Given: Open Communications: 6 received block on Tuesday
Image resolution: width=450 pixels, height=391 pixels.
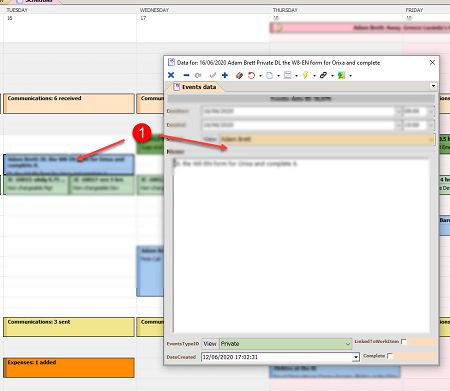Looking at the screenshot, I should coord(69,104).
